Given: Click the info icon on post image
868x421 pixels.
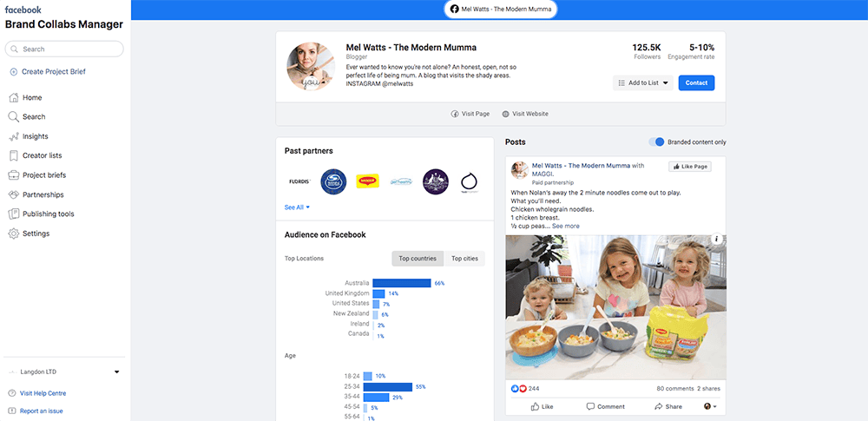Looking at the screenshot, I should coord(717,240).
